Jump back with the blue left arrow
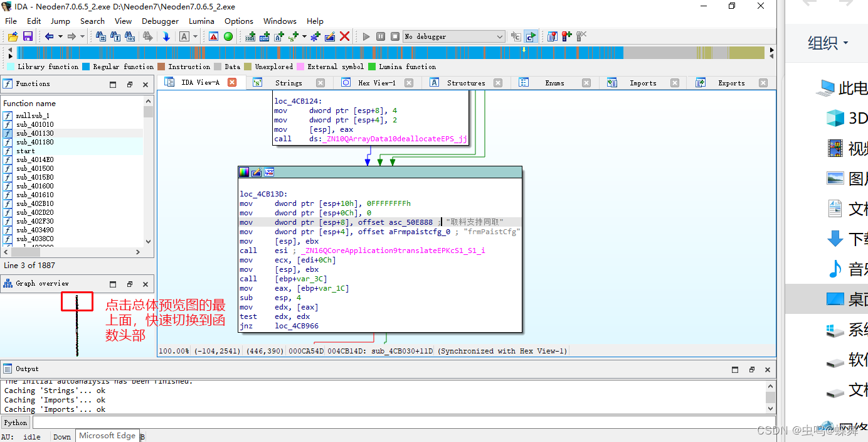Image resolution: width=868 pixels, height=442 pixels. [49, 36]
